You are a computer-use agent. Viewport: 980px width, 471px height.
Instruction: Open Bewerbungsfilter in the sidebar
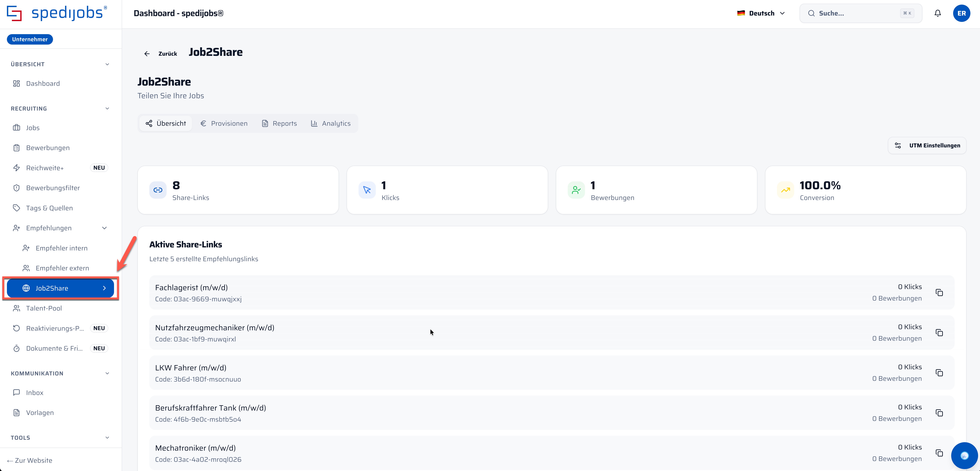pos(60,188)
